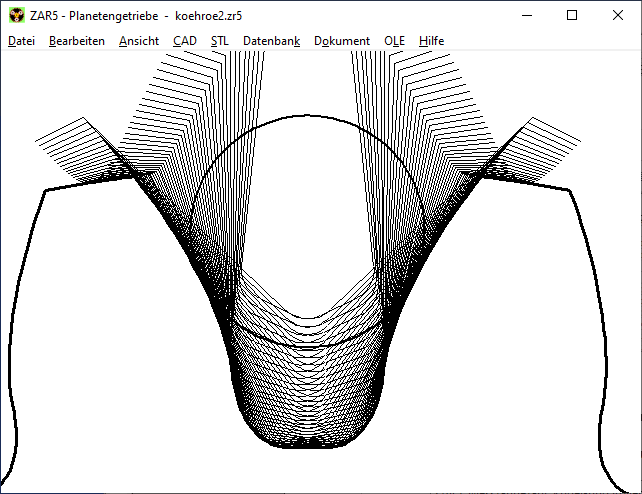Image resolution: width=642 pixels, height=494 pixels.
Task: Close the ZAR5 window
Action: [x=618, y=15]
